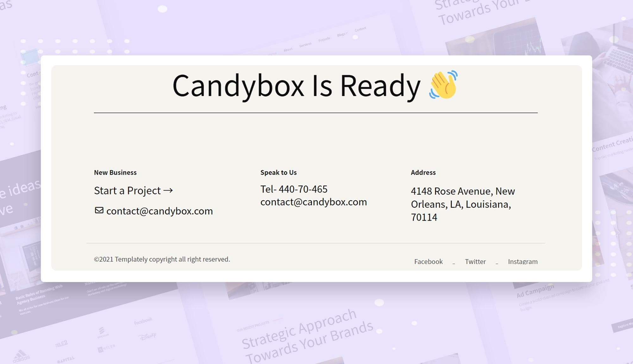Click the About item in background navigation

pyautogui.click(x=287, y=49)
